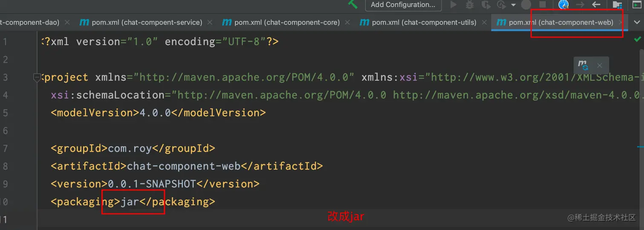Click the blue speedometer gauge icon
Image resolution: width=644 pixels, height=230 pixels.
pyautogui.click(x=563, y=5)
